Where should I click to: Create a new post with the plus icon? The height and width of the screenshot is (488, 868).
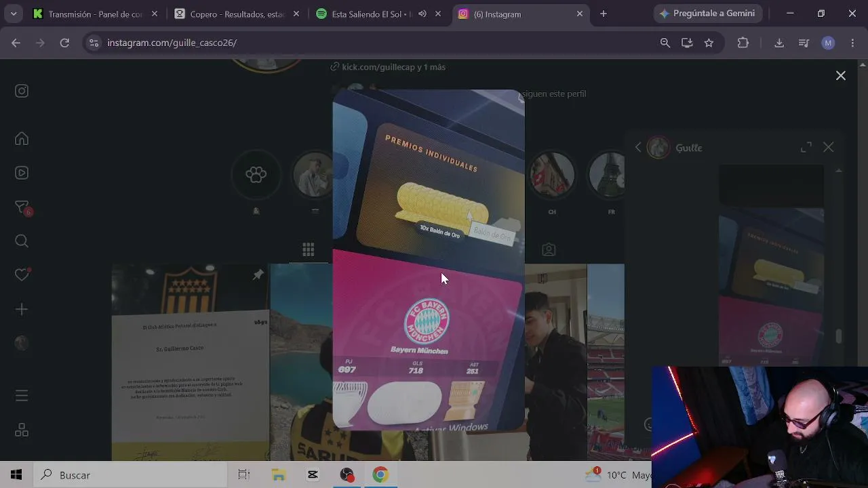tap(22, 309)
